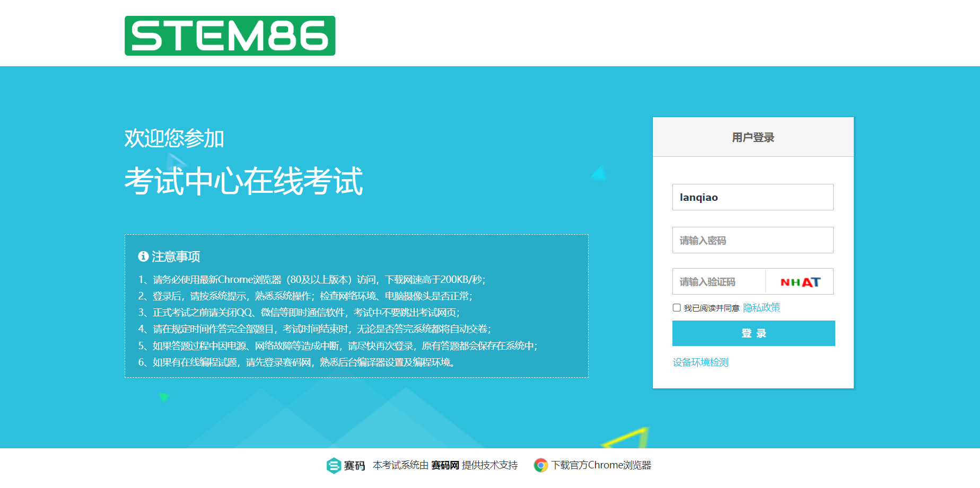Click the 请输入验证码 captcha input field

[719, 282]
